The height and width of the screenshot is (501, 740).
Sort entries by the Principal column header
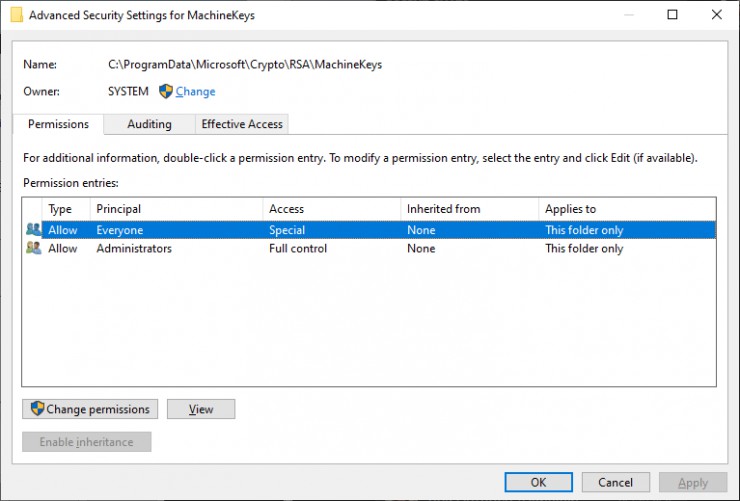click(176, 209)
